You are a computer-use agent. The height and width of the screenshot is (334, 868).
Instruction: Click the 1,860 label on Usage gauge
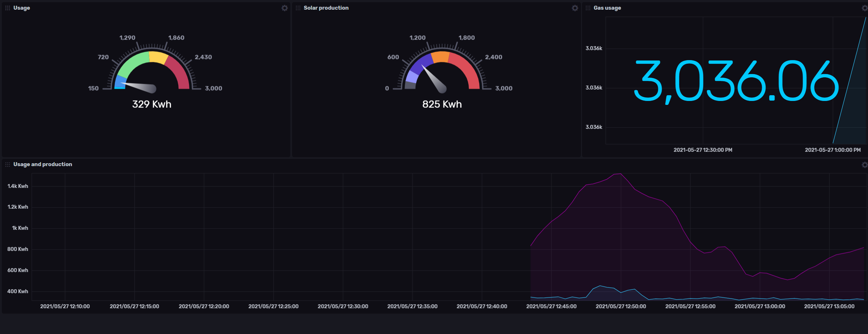pos(176,38)
